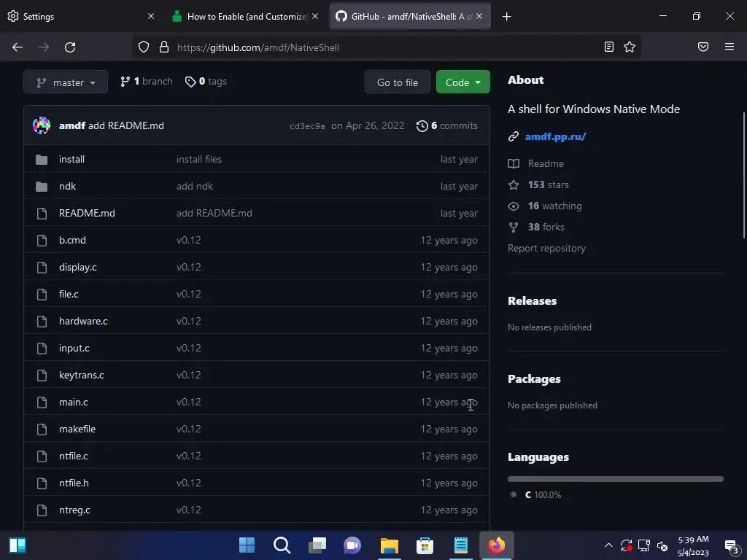Open ntreg.c file

click(x=74, y=510)
